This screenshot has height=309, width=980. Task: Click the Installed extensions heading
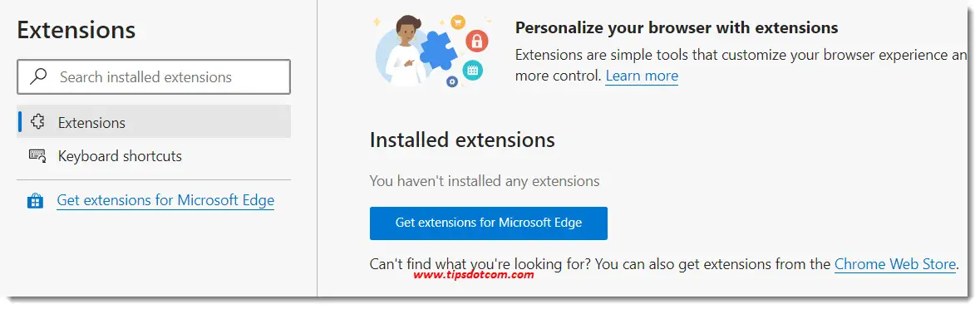pyautogui.click(x=462, y=140)
